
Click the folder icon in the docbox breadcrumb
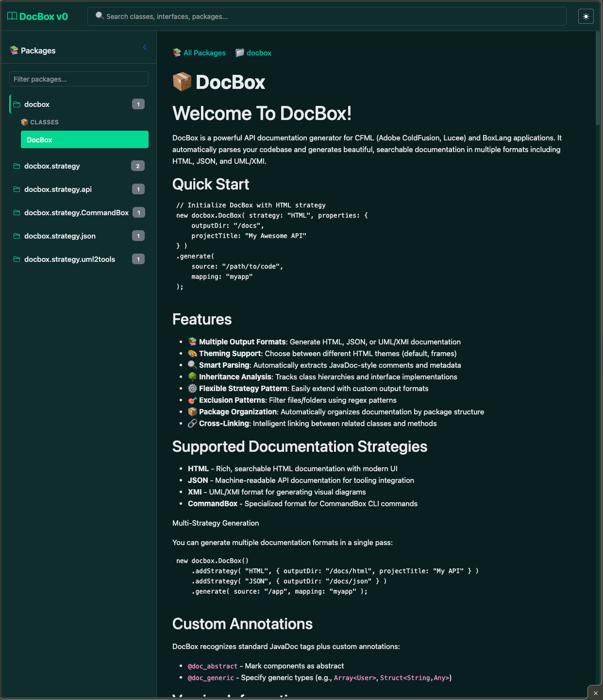239,52
